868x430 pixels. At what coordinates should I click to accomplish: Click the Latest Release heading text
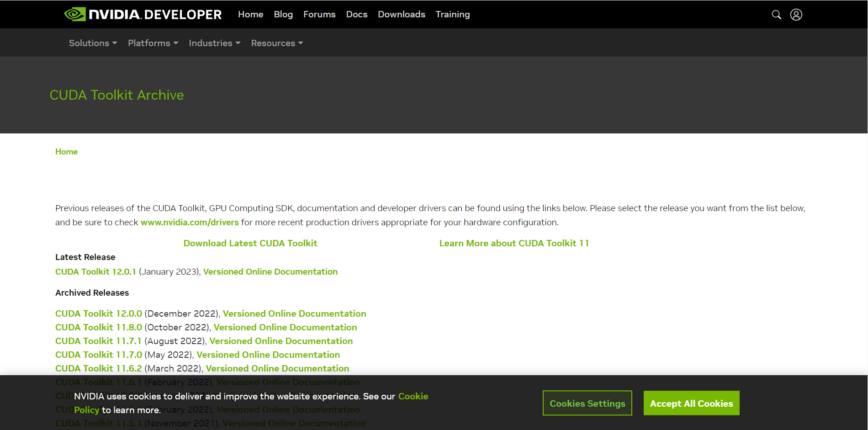click(x=85, y=257)
